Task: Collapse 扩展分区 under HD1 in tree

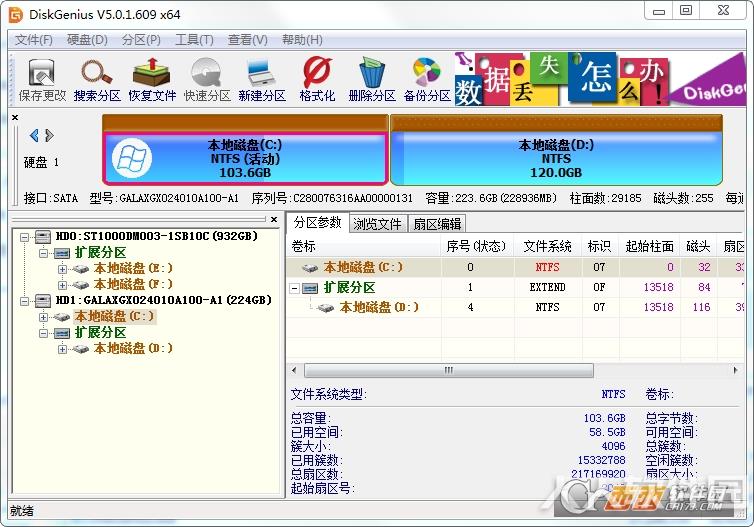Action: 43,333
